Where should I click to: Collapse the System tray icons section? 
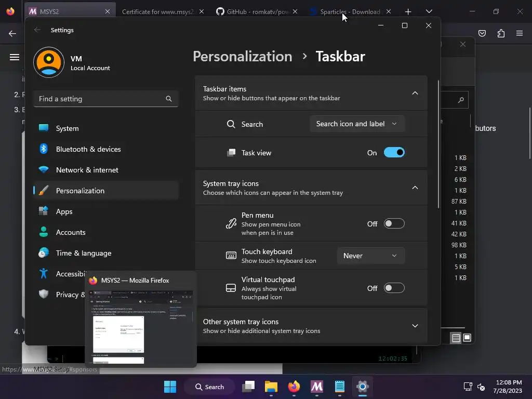(x=415, y=188)
